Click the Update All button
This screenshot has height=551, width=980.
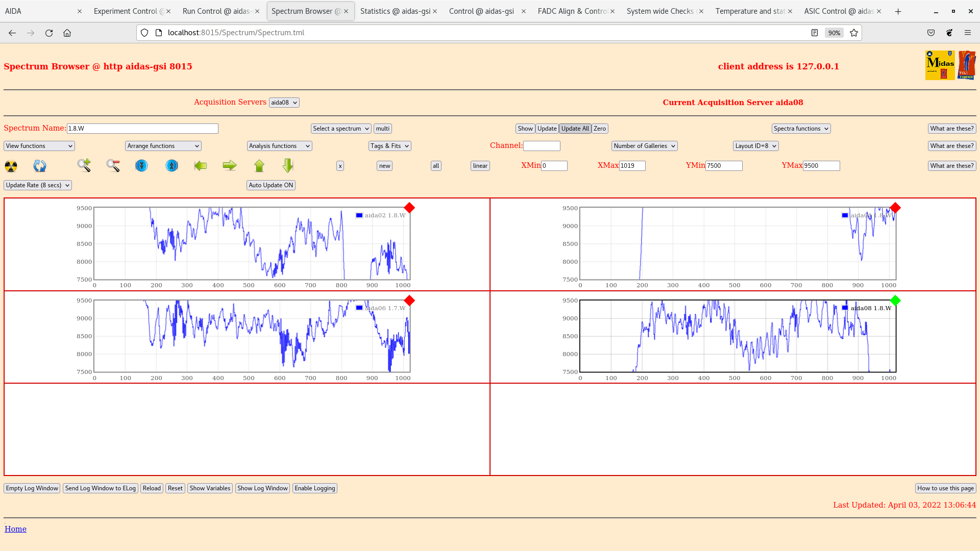(x=575, y=129)
